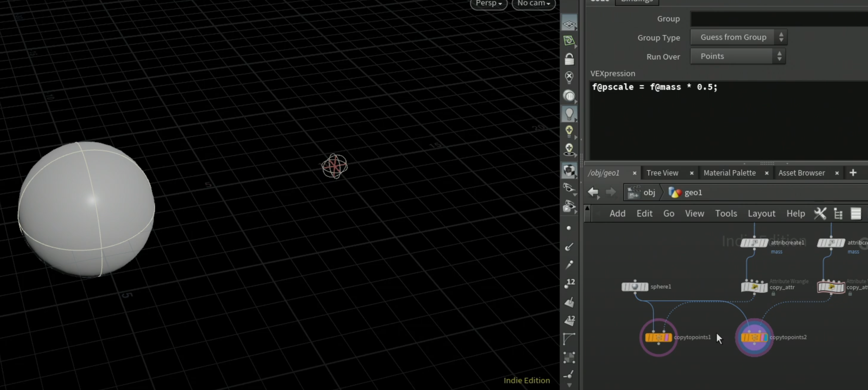Toggle the construction plane grid icon
The height and width of the screenshot is (390, 868).
point(569,24)
